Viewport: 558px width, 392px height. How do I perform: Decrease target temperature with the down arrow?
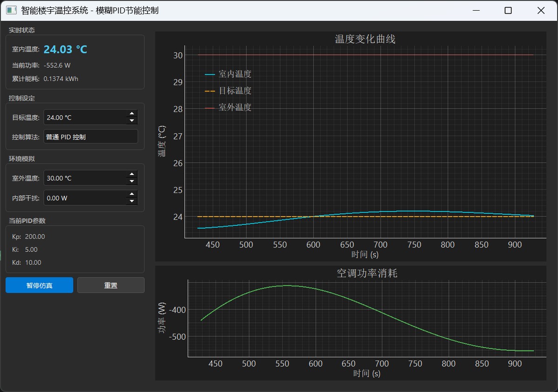[x=132, y=121]
